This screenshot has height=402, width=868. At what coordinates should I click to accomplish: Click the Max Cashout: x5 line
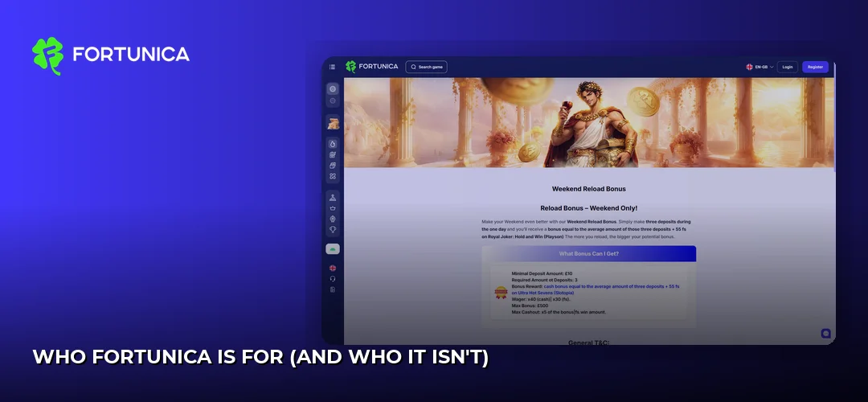[559, 312]
